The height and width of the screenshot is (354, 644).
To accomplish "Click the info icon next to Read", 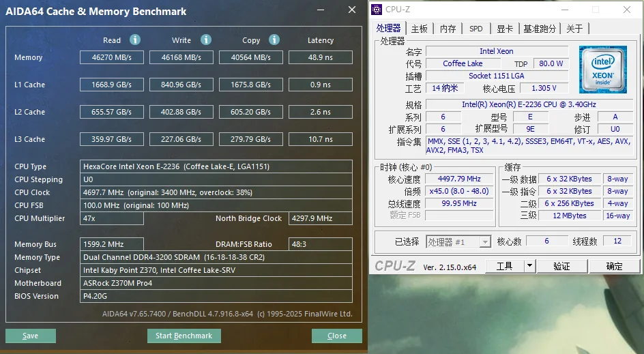I will [x=135, y=40].
